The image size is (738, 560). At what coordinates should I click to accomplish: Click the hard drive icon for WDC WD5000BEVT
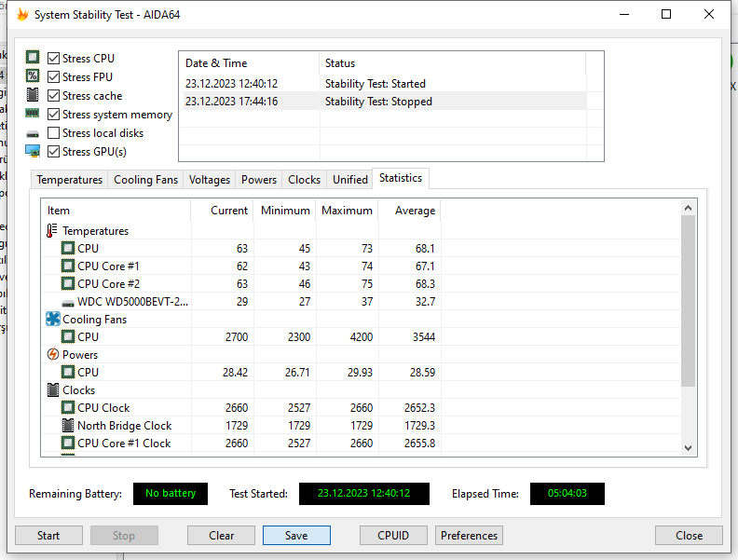pos(68,303)
